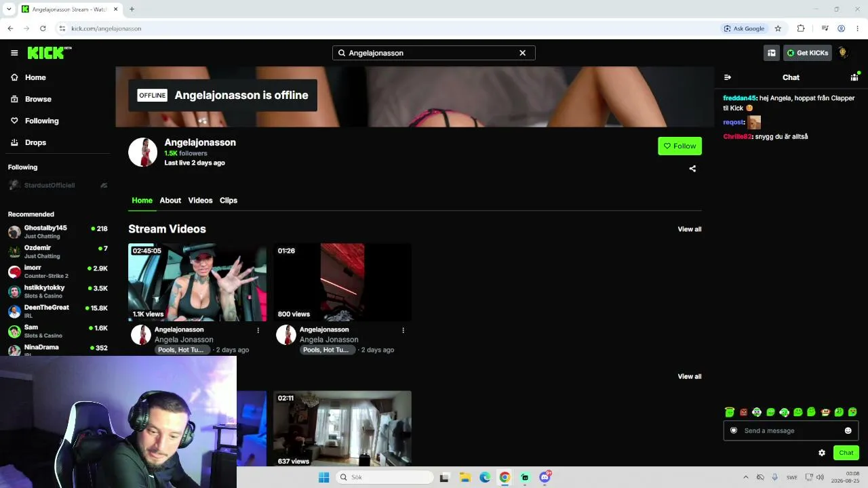Open Discord from the taskbar
868x488 pixels.
tap(545, 477)
